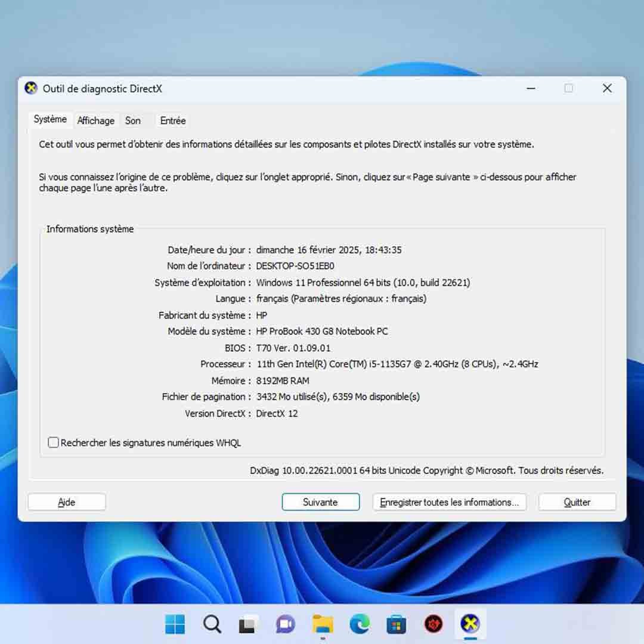
Task: Click the Outil de diagnostic DirectX title text
Action: [103, 89]
